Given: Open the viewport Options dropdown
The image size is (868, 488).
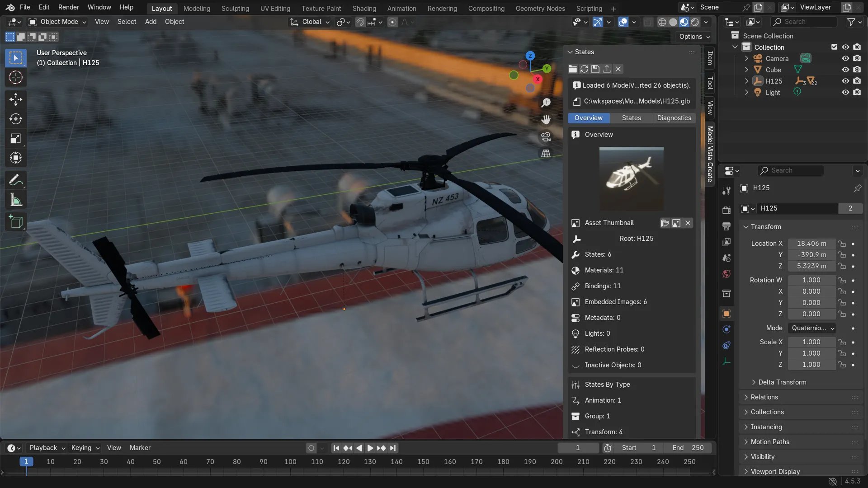Looking at the screenshot, I should 694,37.
